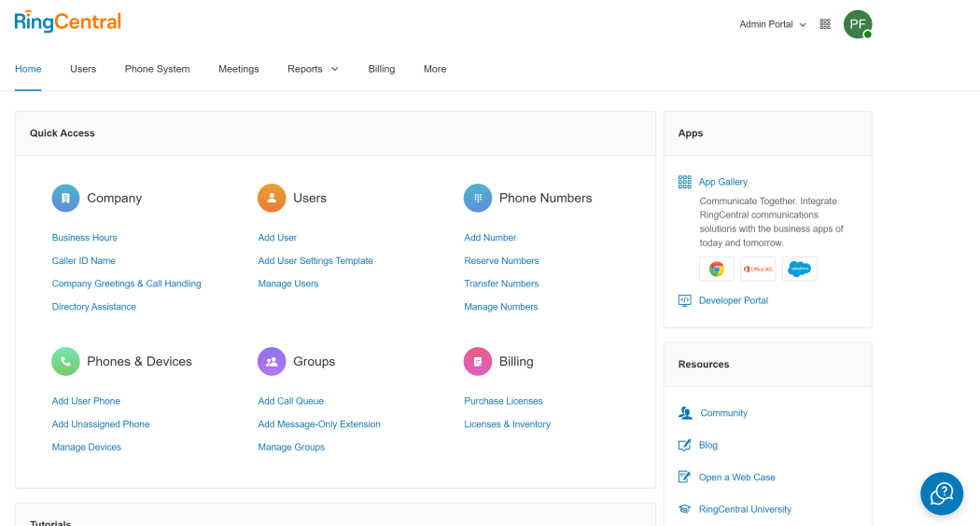This screenshot has width=980, height=526.
Task: Click the Phone Numbers keypad icon
Action: (478, 198)
